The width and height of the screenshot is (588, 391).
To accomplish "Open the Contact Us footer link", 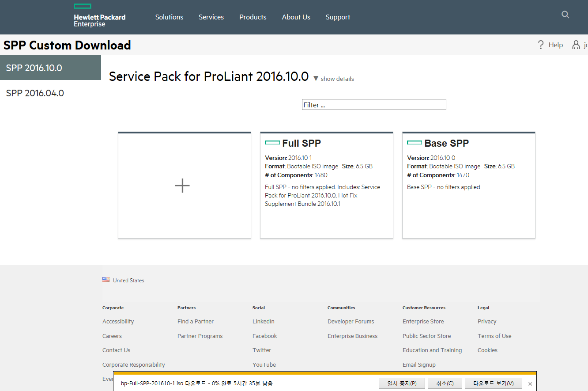I will pos(116,350).
